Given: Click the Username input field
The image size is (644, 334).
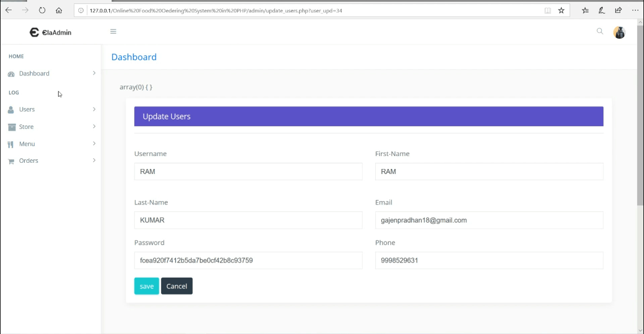Looking at the screenshot, I should [x=248, y=172].
